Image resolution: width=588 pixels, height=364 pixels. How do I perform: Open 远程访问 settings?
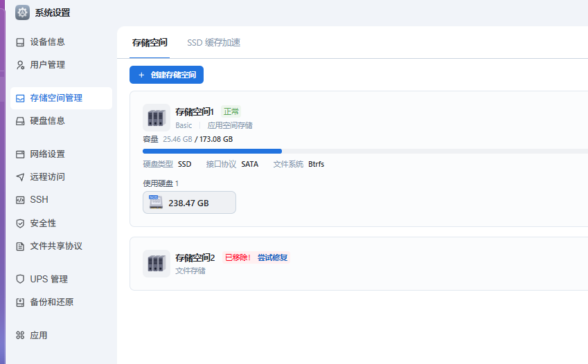click(61, 177)
